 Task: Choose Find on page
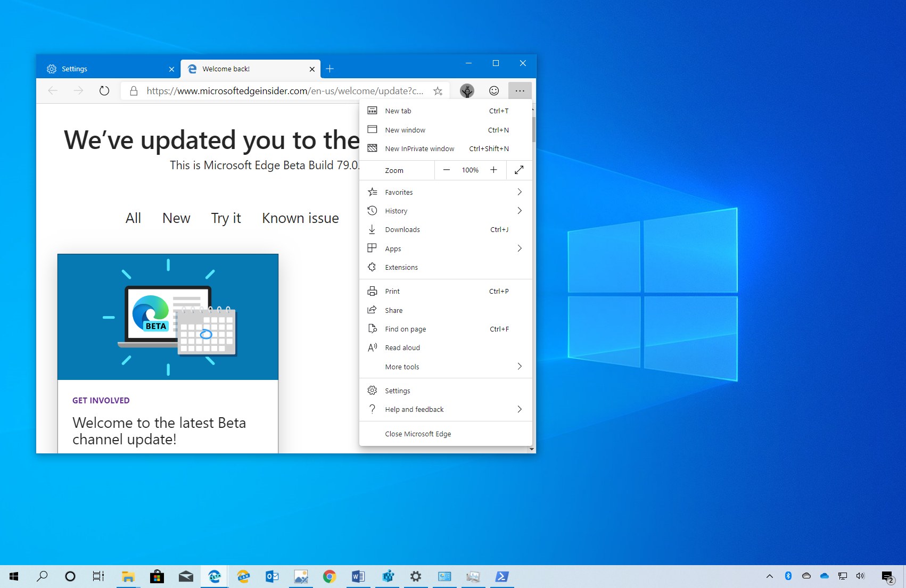446,329
